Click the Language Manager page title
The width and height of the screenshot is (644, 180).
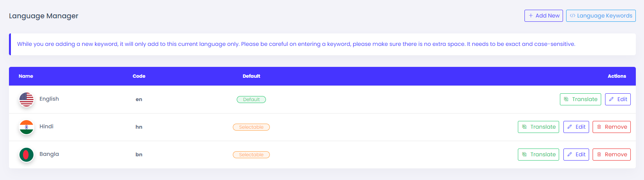pos(44,16)
